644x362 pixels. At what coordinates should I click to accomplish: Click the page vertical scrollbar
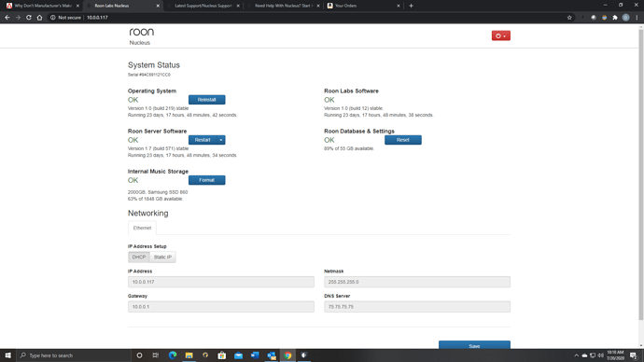click(x=641, y=174)
